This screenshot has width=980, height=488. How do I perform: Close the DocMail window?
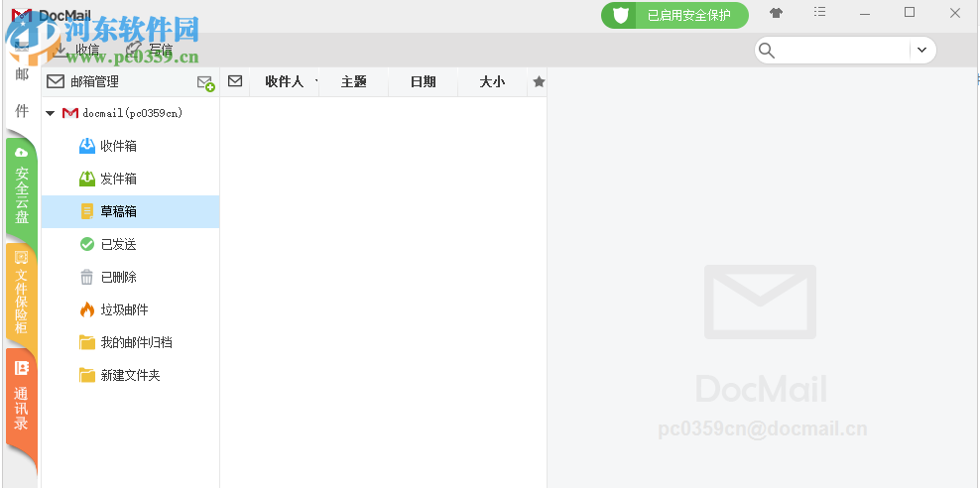tap(955, 13)
